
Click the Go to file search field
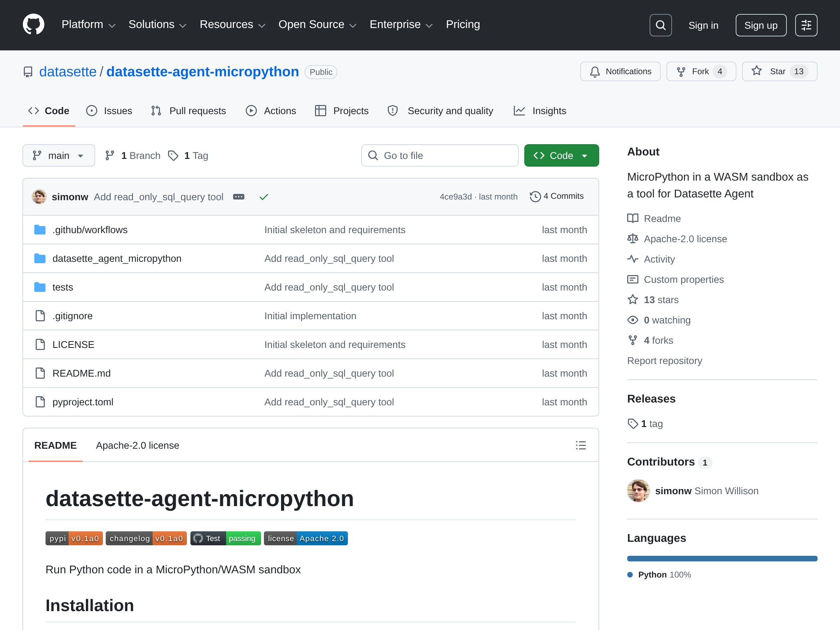point(440,155)
